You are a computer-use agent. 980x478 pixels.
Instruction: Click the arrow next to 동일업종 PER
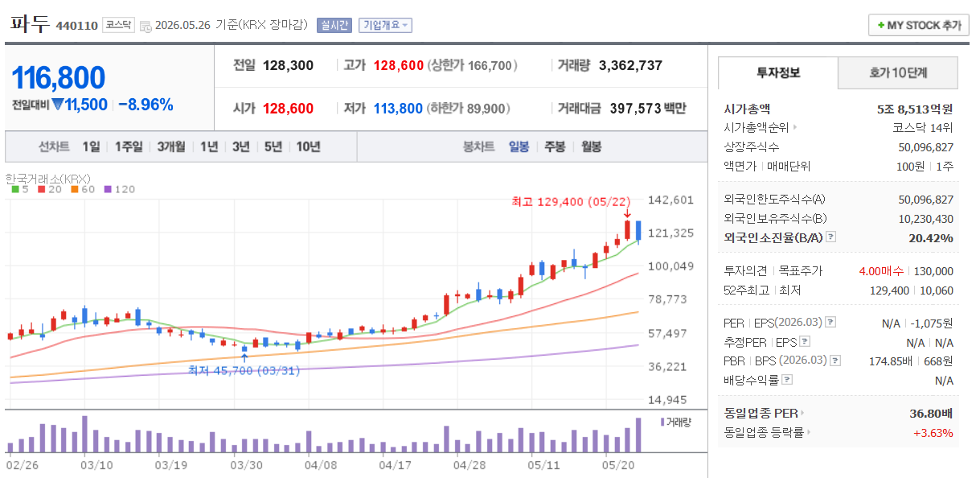802,414
